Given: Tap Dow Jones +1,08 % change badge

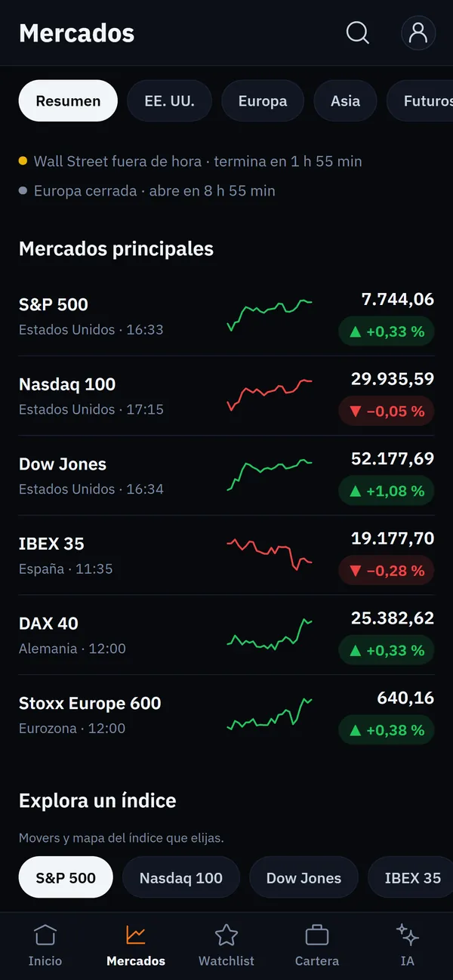Looking at the screenshot, I should (x=387, y=491).
